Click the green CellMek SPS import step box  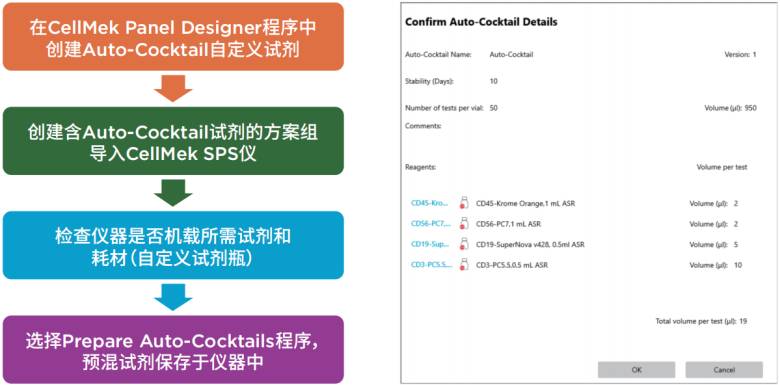[x=173, y=141]
